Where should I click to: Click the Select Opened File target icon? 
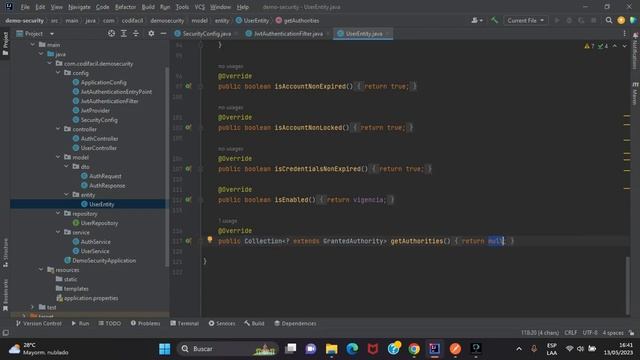pos(111,33)
